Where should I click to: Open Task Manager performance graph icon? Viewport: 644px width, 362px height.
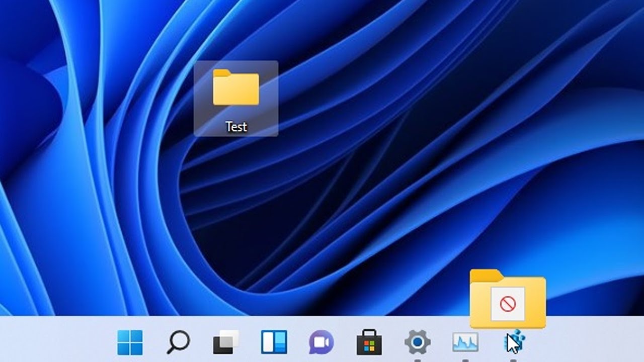pyautogui.click(x=465, y=342)
